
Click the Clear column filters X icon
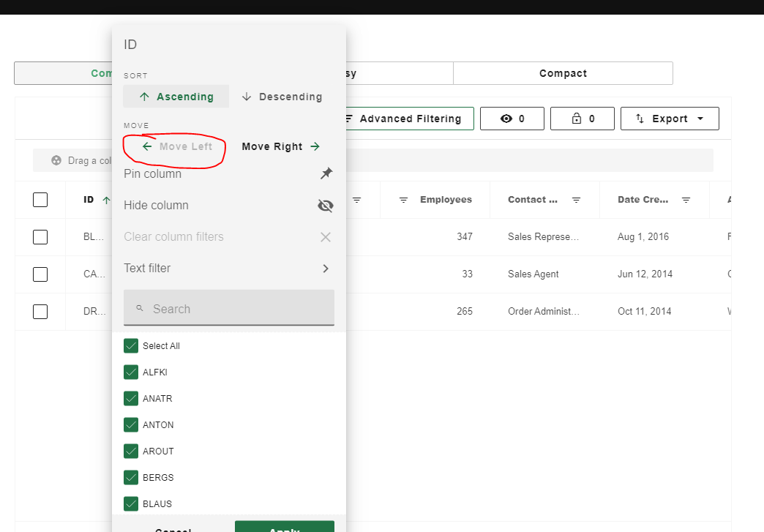click(x=325, y=236)
